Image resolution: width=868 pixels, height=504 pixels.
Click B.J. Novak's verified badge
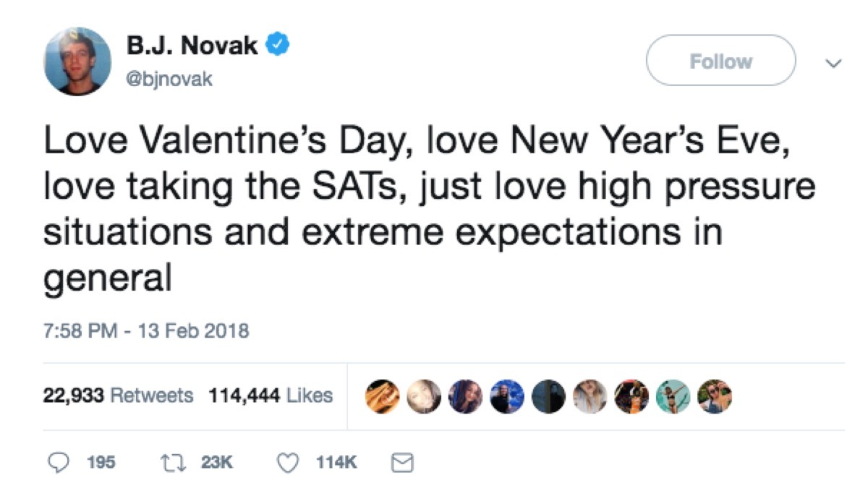[x=278, y=43]
